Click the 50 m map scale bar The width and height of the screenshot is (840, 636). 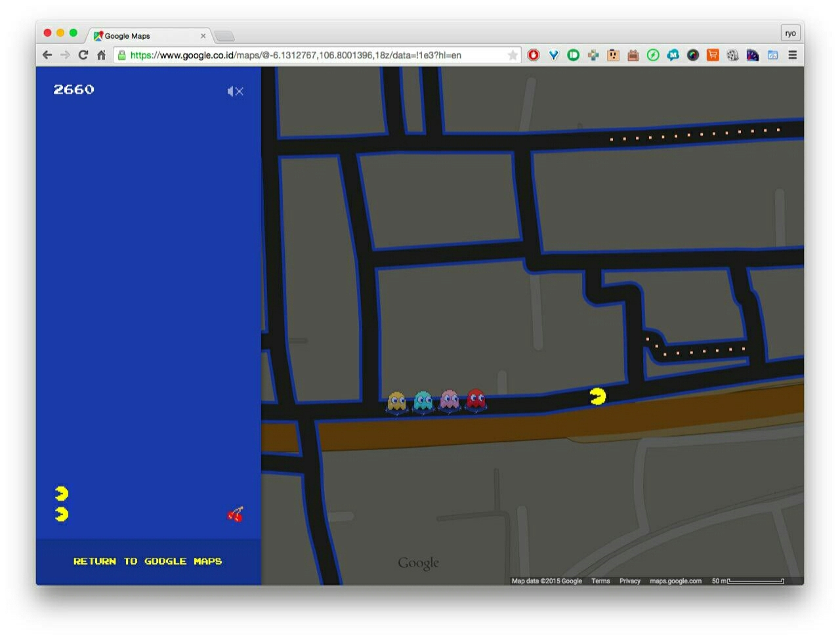coord(748,581)
